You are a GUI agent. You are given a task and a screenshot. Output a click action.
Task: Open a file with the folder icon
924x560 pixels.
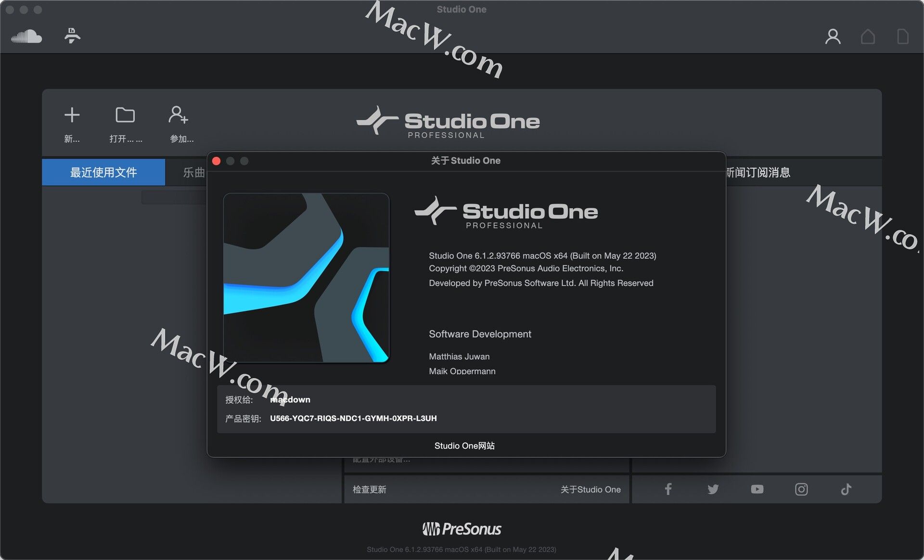point(125,115)
